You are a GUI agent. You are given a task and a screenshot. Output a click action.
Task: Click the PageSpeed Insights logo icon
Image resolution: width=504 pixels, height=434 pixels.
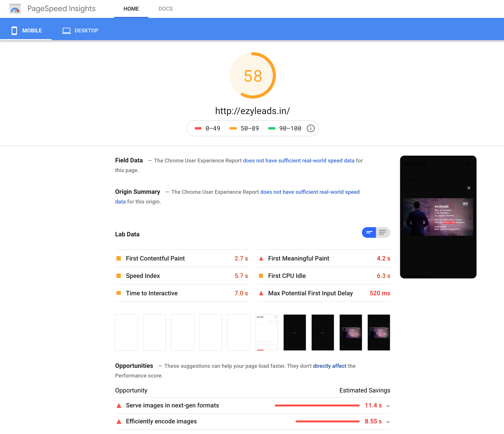[x=15, y=9]
